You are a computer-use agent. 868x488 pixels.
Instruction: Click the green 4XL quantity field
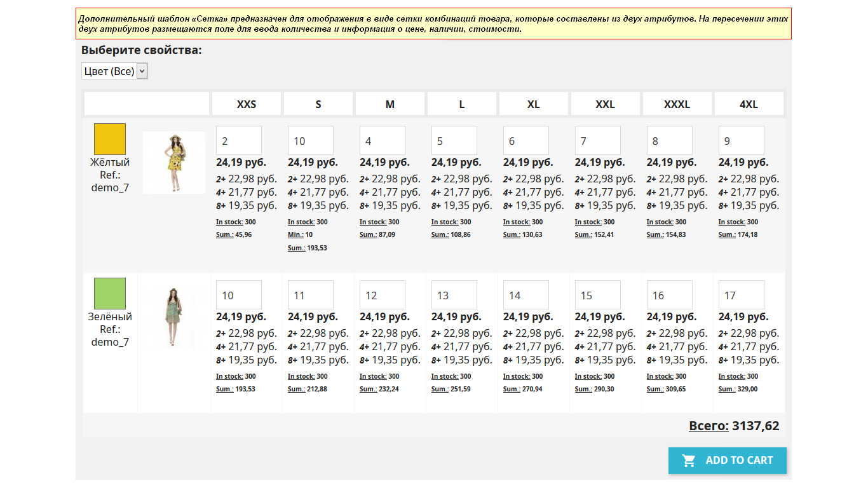click(742, 295)
